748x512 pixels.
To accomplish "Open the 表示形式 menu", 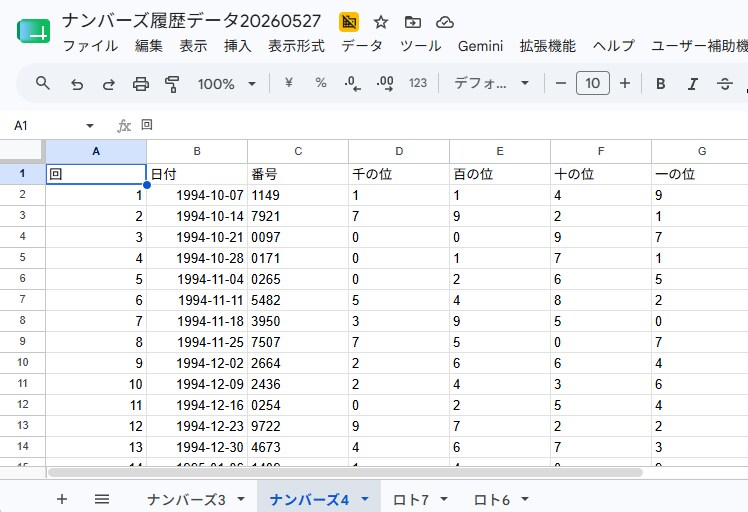I will pos(296,46).
